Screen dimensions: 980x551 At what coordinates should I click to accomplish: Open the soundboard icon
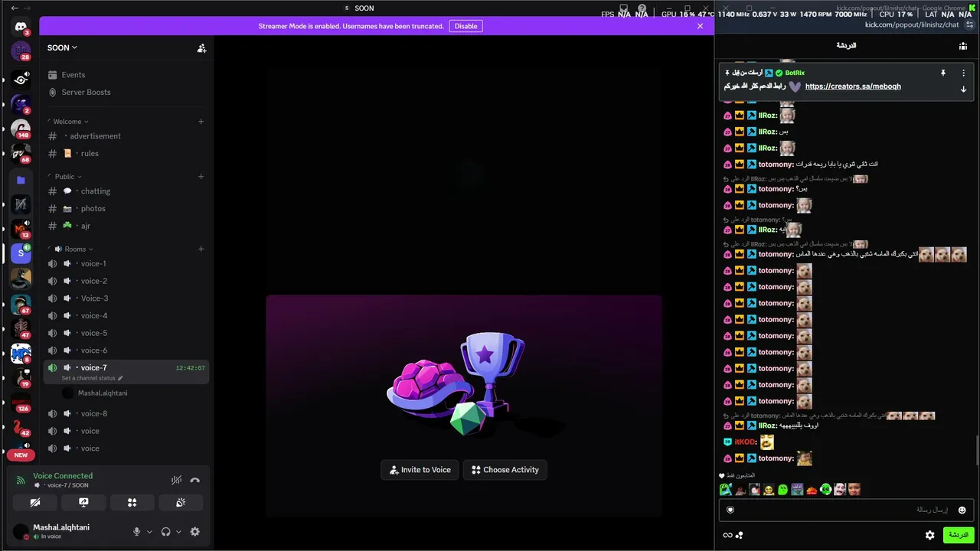[181, 503]
